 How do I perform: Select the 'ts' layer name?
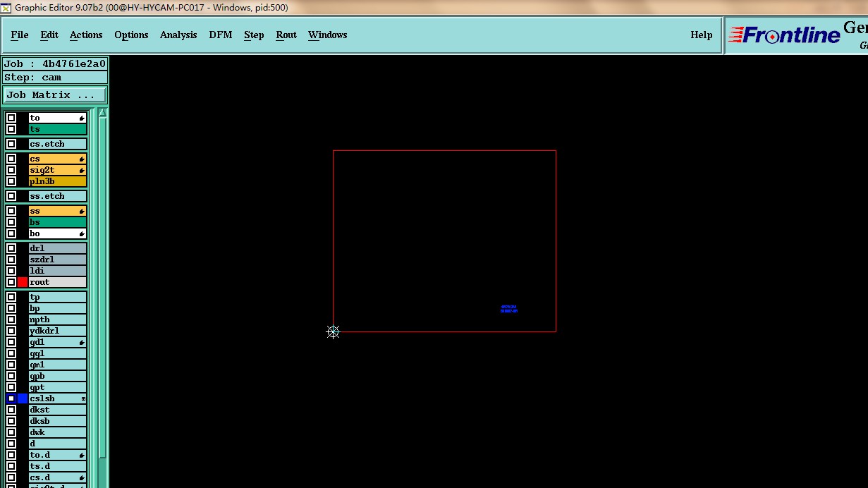click(x=58, y=129)
